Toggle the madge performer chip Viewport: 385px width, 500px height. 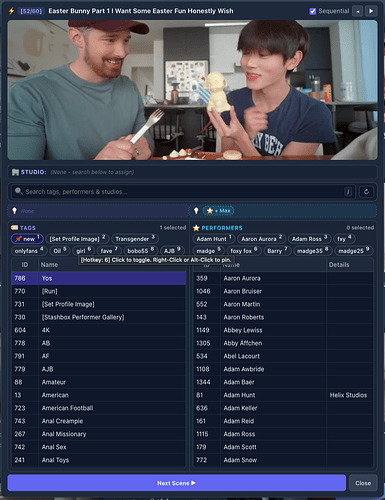208,251
